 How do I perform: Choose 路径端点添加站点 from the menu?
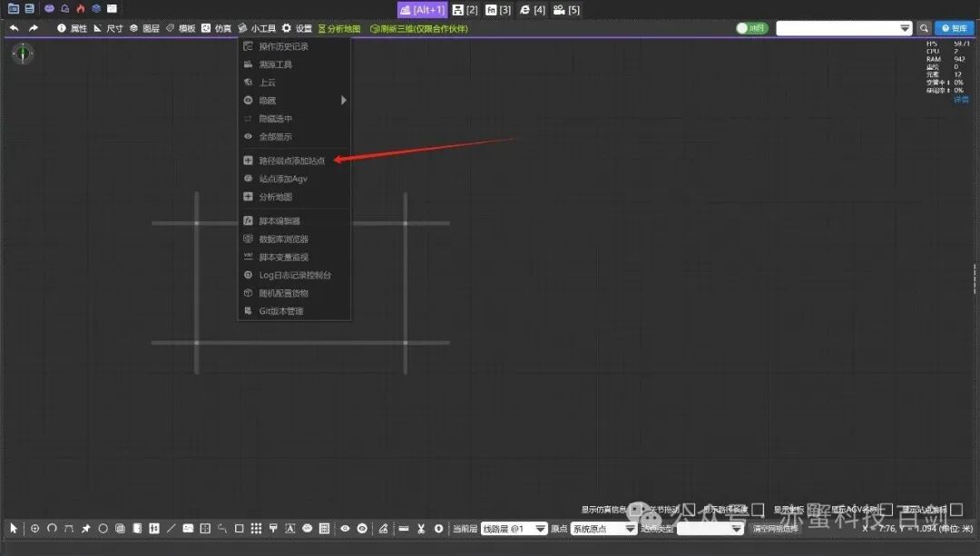[x=294, y=161]
